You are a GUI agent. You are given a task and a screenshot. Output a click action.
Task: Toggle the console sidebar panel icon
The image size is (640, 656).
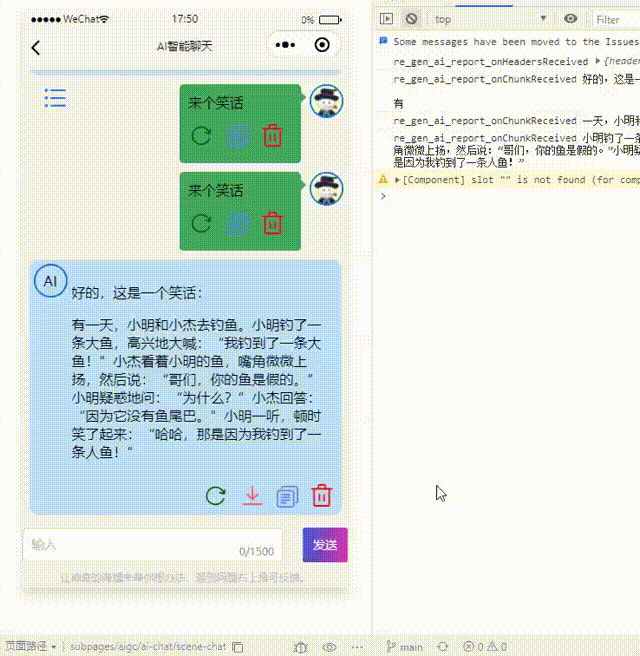[x=387, y=19]
